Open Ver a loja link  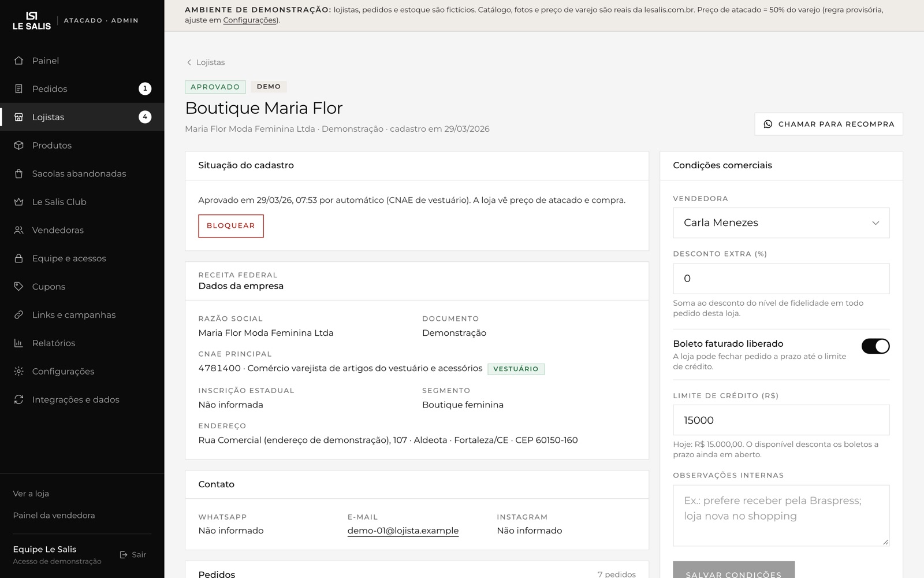(31, 494)
